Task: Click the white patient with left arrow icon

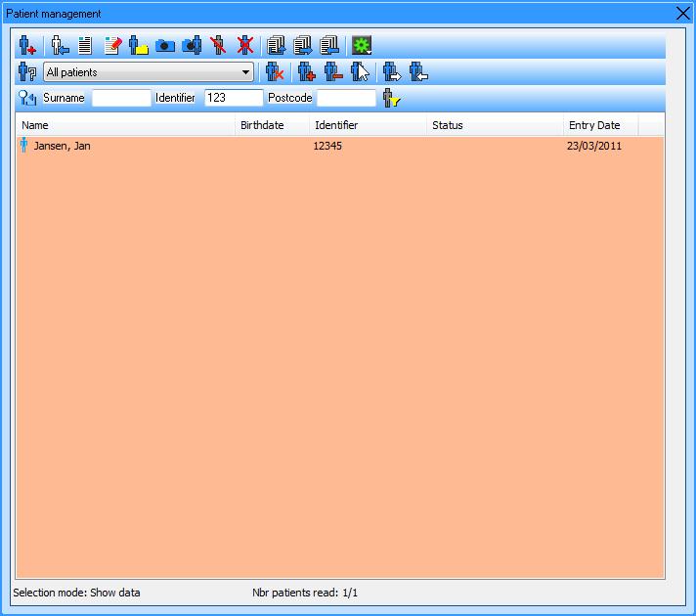Action: [60, 45]
